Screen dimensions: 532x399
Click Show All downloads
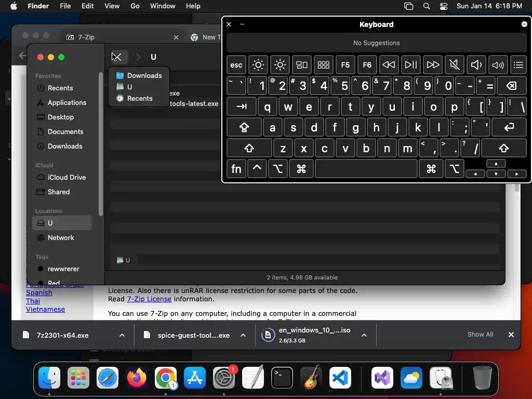coord(480,335)
